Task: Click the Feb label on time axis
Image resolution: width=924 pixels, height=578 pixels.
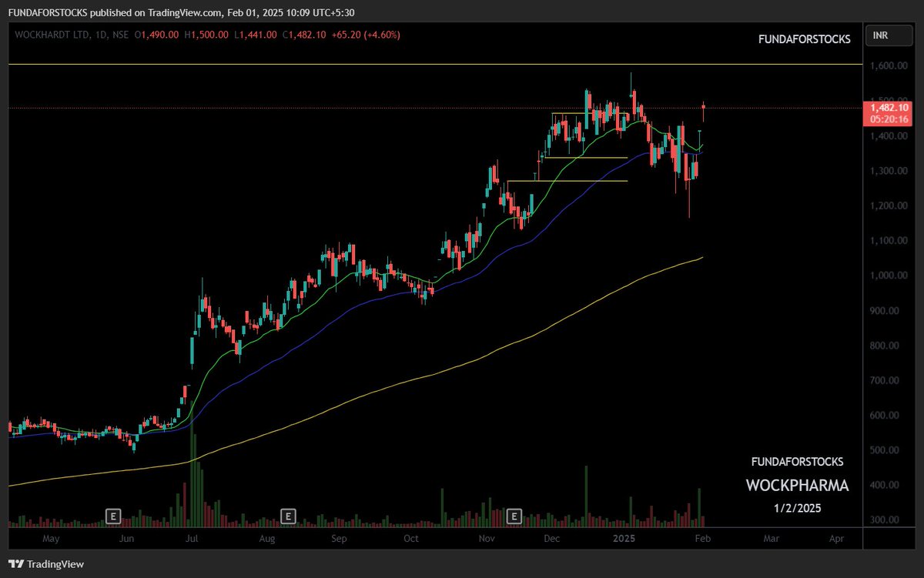Action: coord(703,540)
